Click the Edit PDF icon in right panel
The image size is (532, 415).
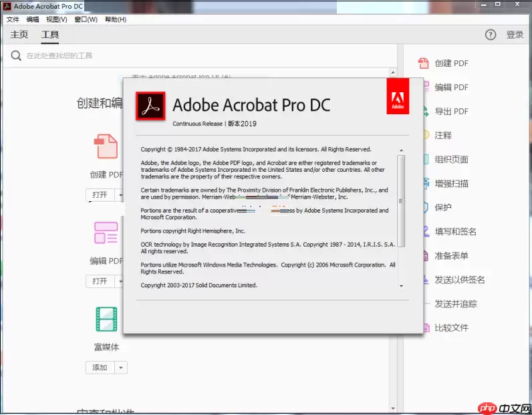tap(426, 87)
